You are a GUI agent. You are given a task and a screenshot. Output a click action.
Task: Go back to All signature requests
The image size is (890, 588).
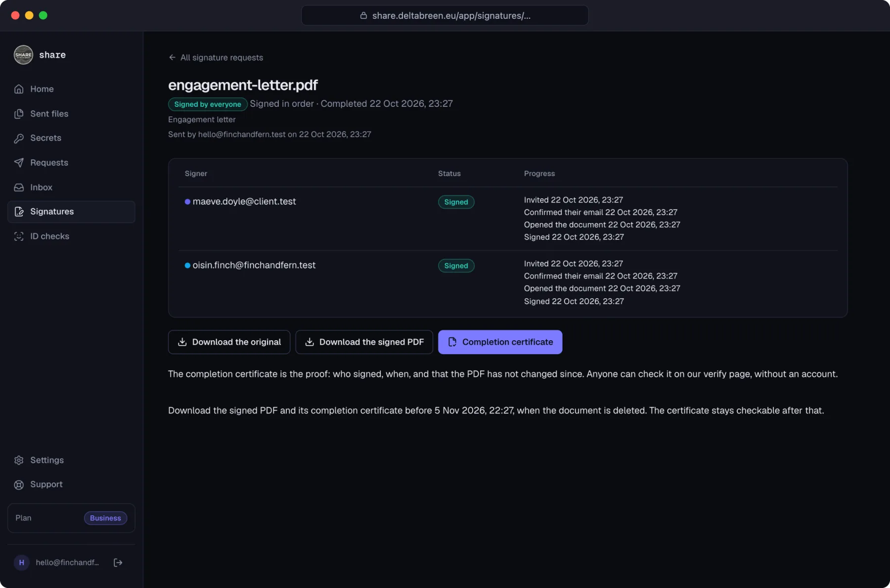216,57
